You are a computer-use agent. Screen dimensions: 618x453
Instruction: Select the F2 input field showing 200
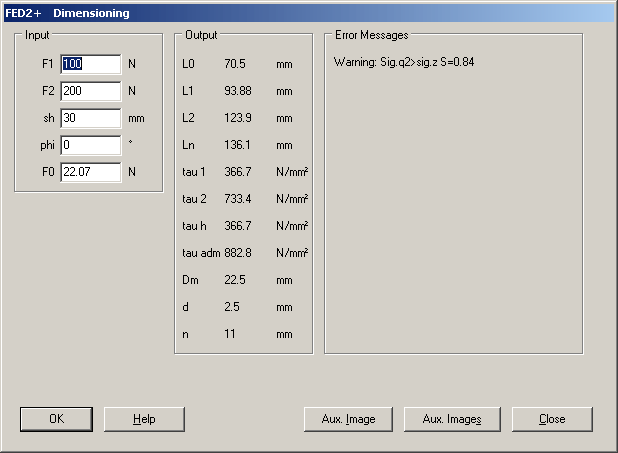tap(90, 91)
